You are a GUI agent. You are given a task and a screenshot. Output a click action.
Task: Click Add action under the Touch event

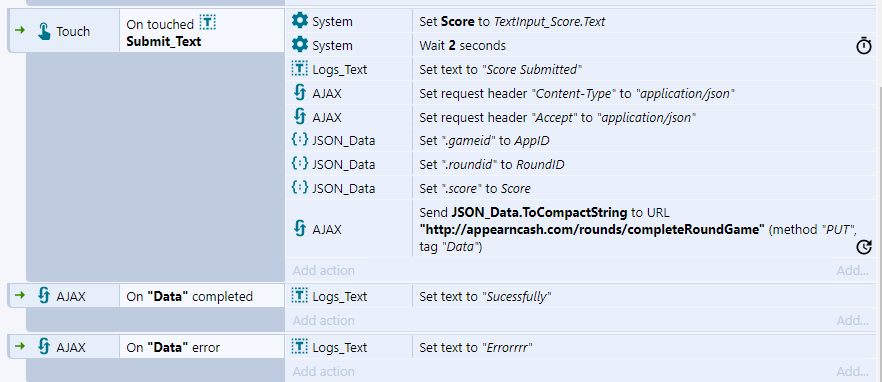(x=323, y=271)
